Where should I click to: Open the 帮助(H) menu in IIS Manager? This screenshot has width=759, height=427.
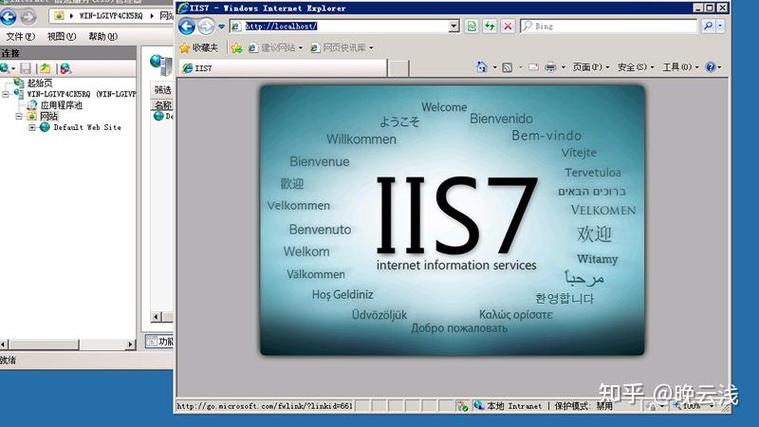(103, 36)
